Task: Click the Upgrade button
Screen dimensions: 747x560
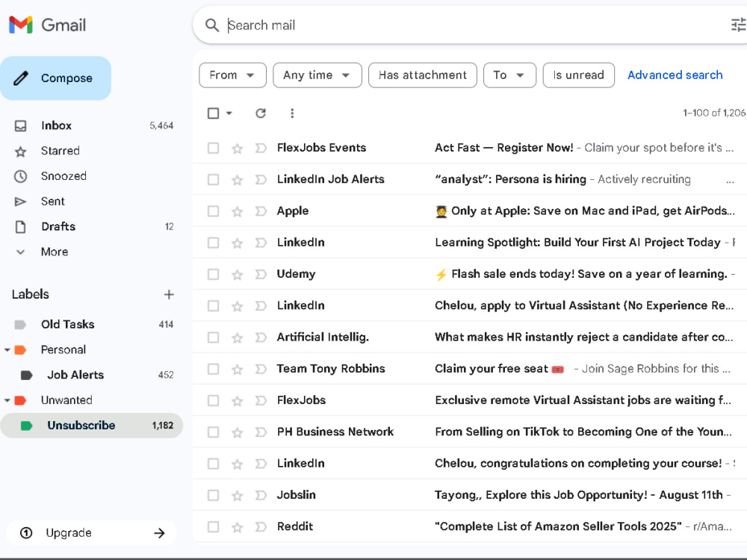Action: 91,533
